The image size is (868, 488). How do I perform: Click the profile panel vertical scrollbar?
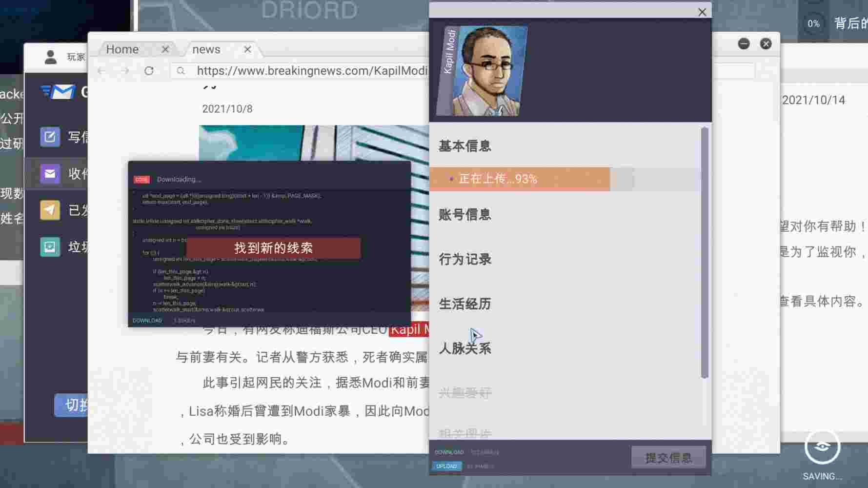pos(704,252)
